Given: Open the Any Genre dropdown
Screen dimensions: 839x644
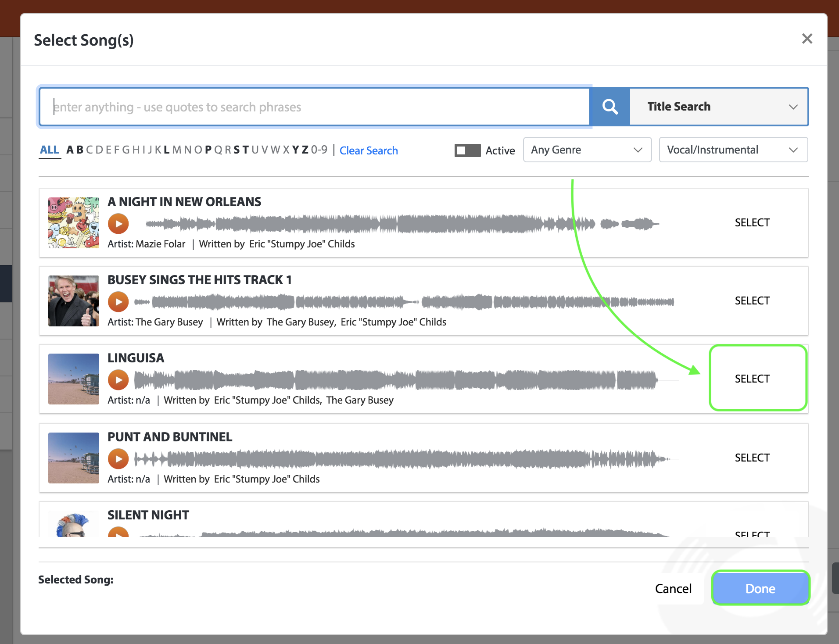Looking at the screenshot, I should pos(587,150).
